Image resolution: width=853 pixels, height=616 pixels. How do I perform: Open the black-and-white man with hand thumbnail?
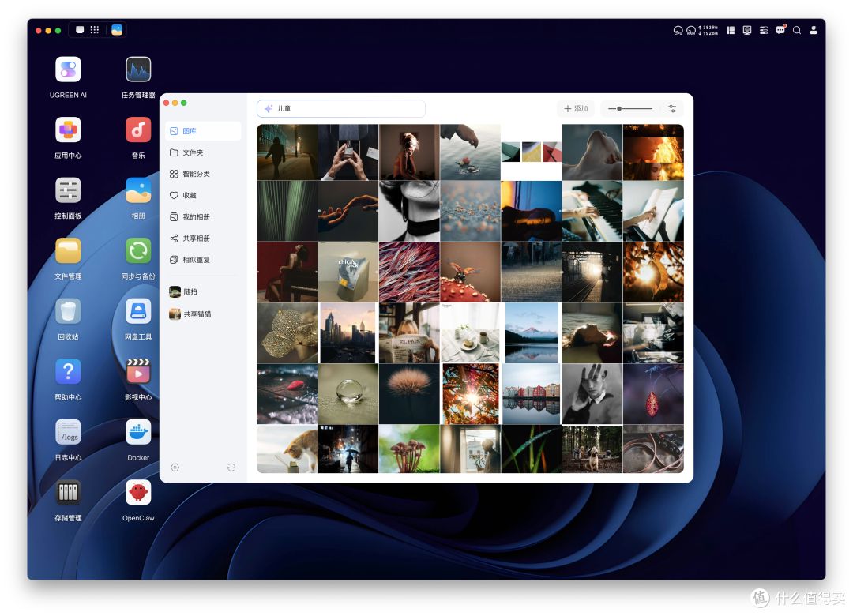coord(592,395)
